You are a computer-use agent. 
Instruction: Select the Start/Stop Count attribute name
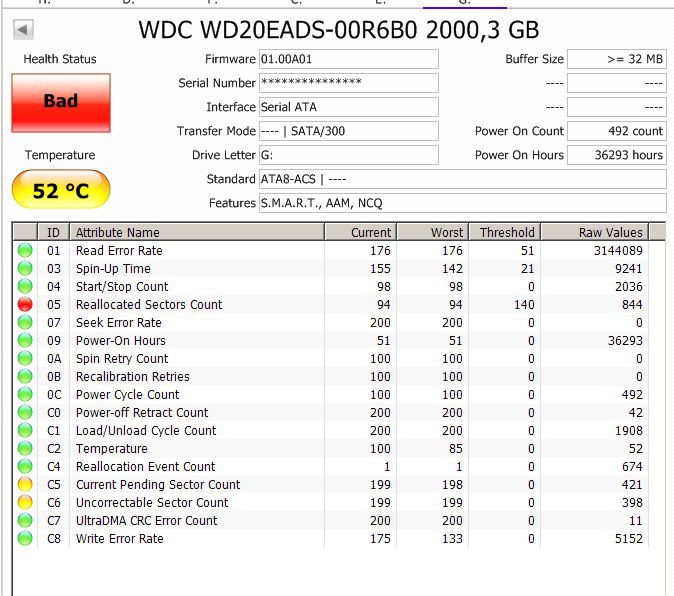122,287
